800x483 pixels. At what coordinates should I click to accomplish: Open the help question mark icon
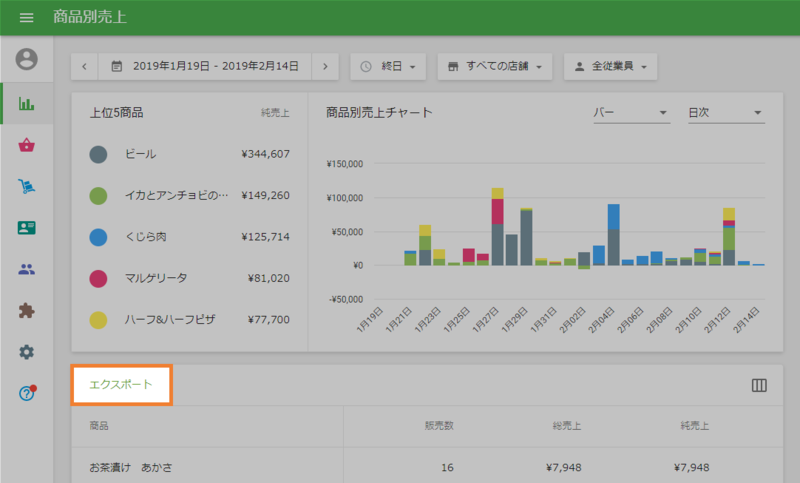(x=27, y=393)
